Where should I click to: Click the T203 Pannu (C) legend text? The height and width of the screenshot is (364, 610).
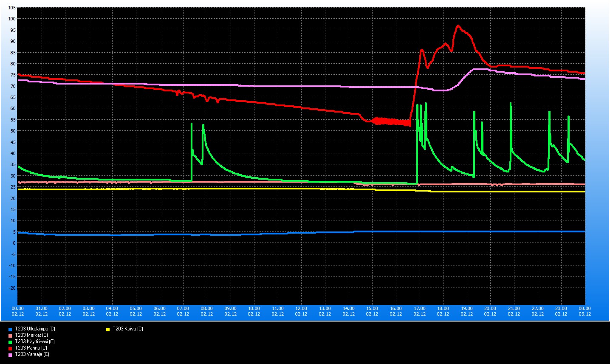[31, 348]
